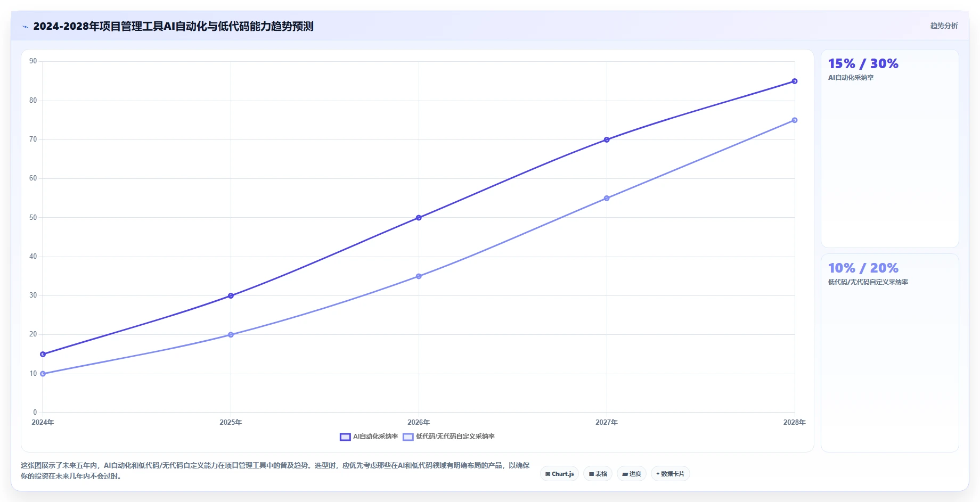The image size is (980, 502).
Task: Click the AI line data point at 2025年
Action: [231, 296]
